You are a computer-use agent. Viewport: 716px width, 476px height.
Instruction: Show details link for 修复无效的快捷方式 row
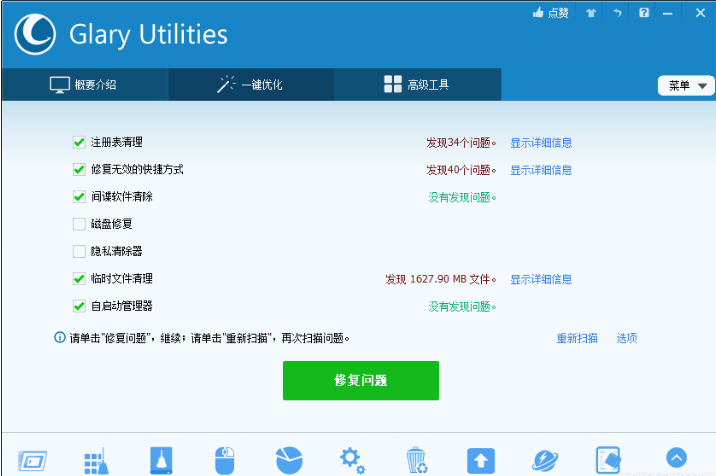click(x=541, y=170)
